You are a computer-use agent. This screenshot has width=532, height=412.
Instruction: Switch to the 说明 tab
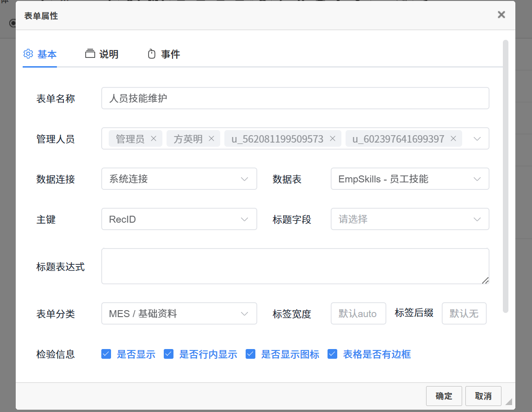pos(102,54)
